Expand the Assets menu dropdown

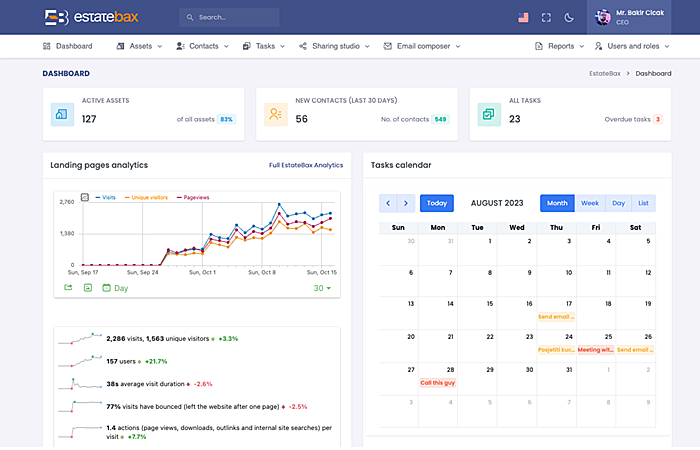[x=139, y=46]
